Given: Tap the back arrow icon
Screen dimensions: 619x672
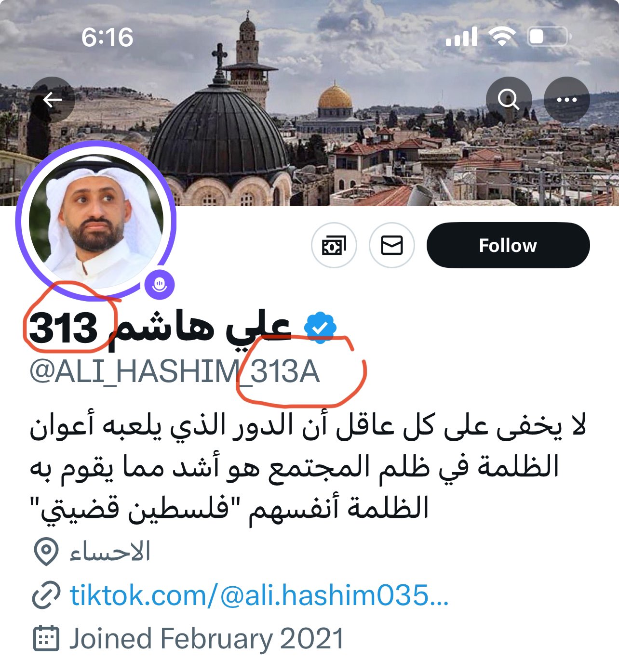Looking at the screenshot, I should (52, 100).
